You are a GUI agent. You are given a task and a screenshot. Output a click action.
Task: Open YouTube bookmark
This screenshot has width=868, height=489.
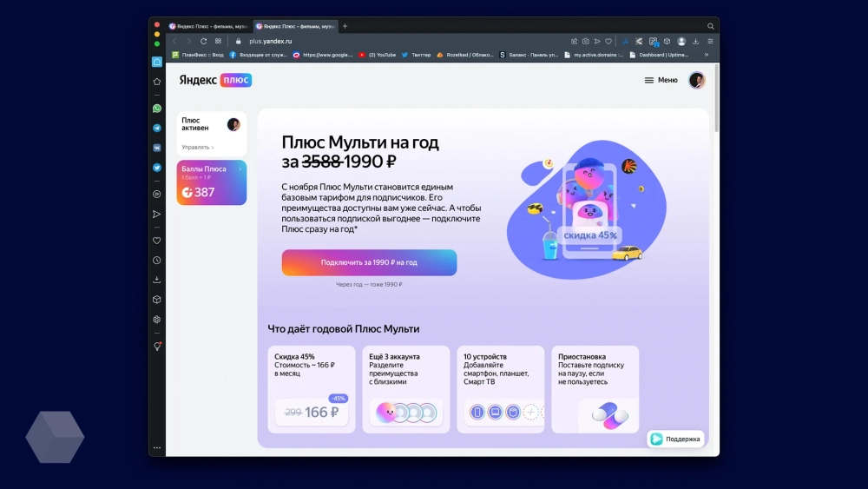378,55
